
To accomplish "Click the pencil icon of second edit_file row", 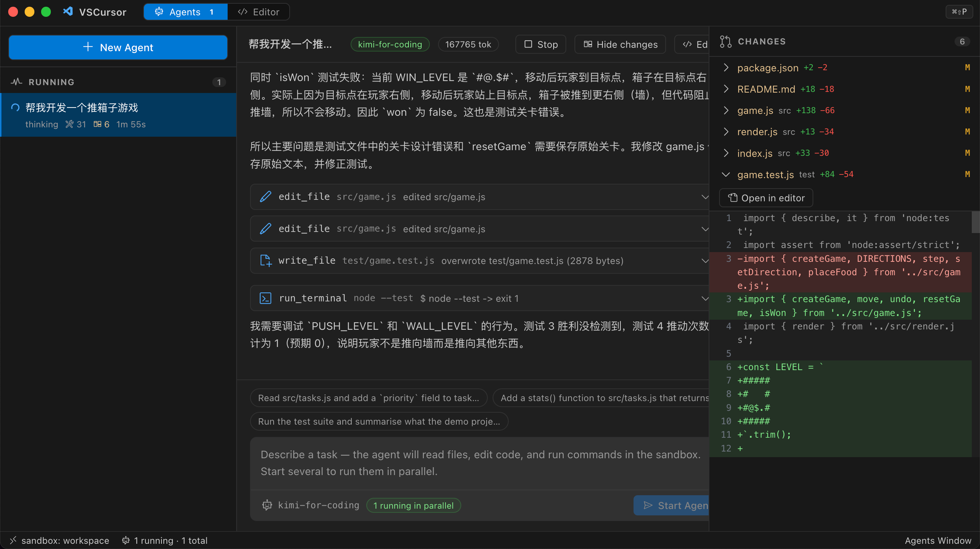I will coord(265,229).
